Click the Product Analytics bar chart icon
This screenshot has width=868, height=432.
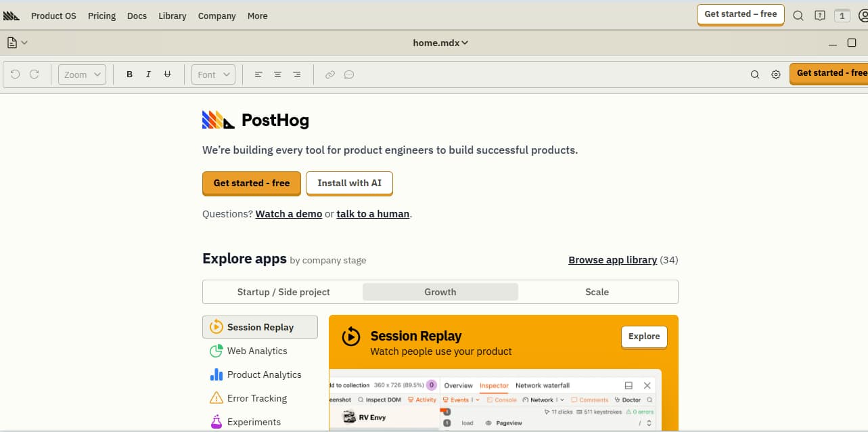pyautogui.click(x=216, y=374)
